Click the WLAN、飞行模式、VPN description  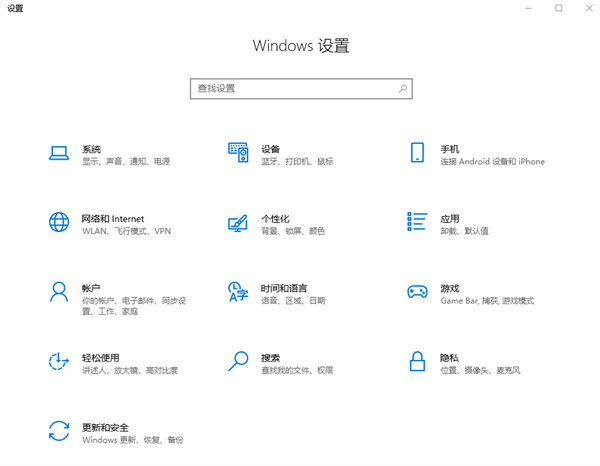126,231
